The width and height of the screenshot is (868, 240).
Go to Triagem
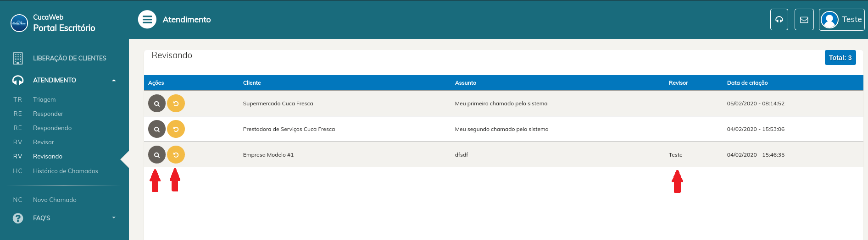tap(44, 99)
